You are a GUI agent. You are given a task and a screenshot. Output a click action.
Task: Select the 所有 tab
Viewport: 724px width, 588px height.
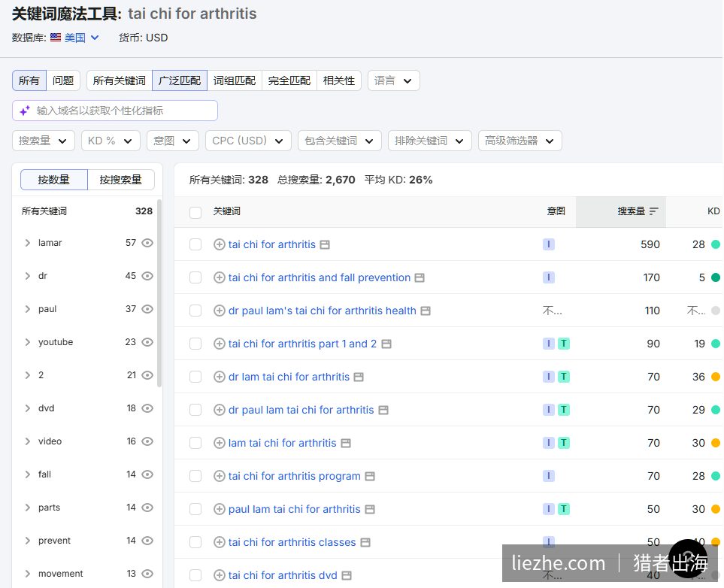coord(29,81)
